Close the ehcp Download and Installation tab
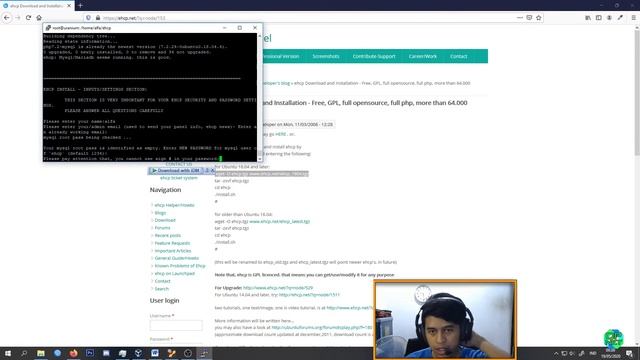 coord(69,6)
